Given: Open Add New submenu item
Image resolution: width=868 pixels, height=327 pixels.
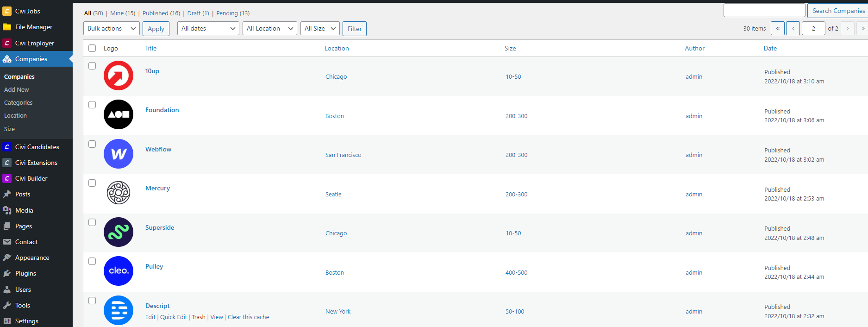Looking at the screenshot, I should pos(17,89).
